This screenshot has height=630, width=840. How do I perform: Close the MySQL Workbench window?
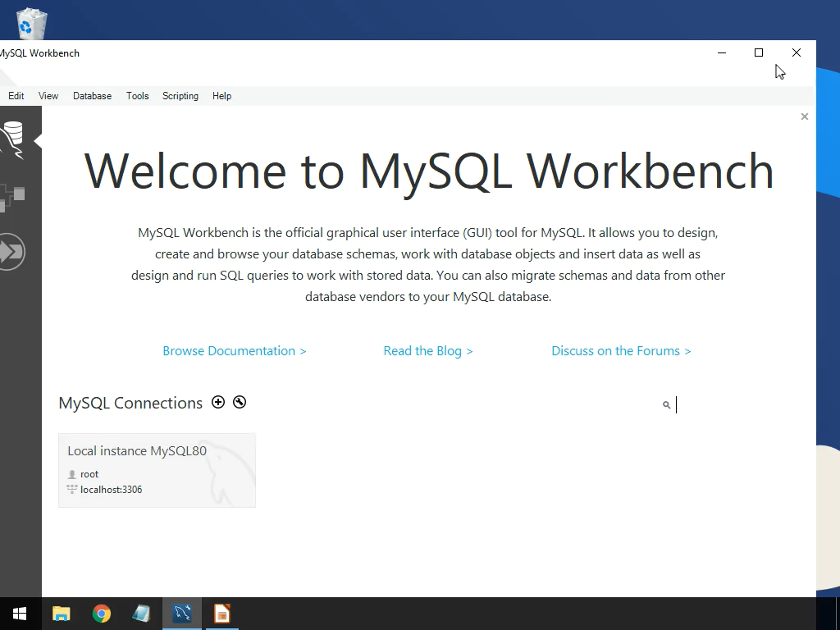(x=797, y=52)
